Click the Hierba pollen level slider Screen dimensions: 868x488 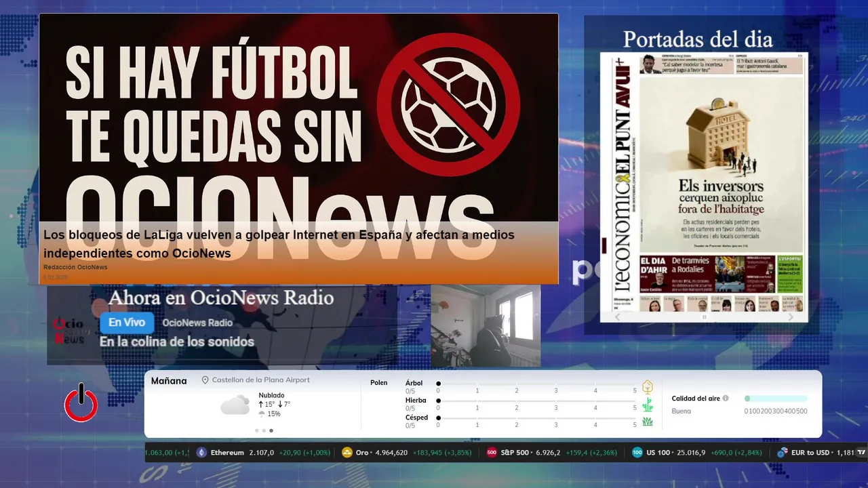[x=537, y=401]
